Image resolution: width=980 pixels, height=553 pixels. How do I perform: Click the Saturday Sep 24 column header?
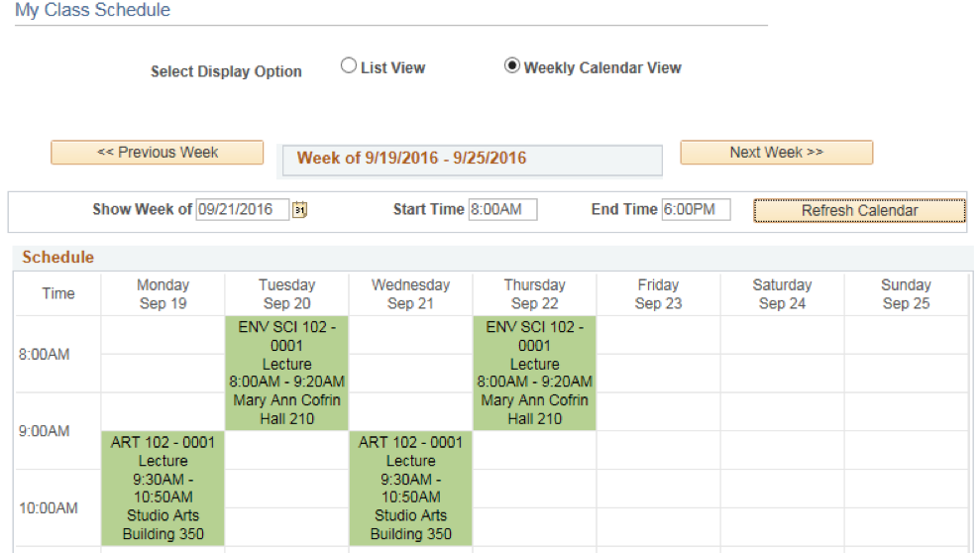[x=782, y=294]
